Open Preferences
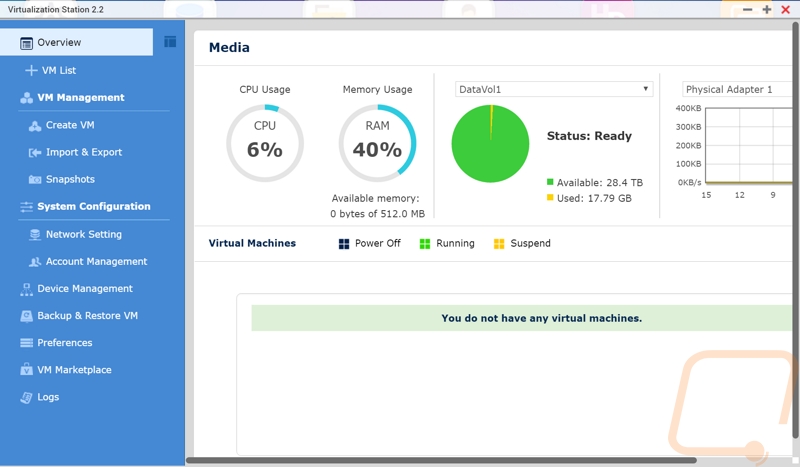Screen dimensions: 800x467 pos(65,342)
